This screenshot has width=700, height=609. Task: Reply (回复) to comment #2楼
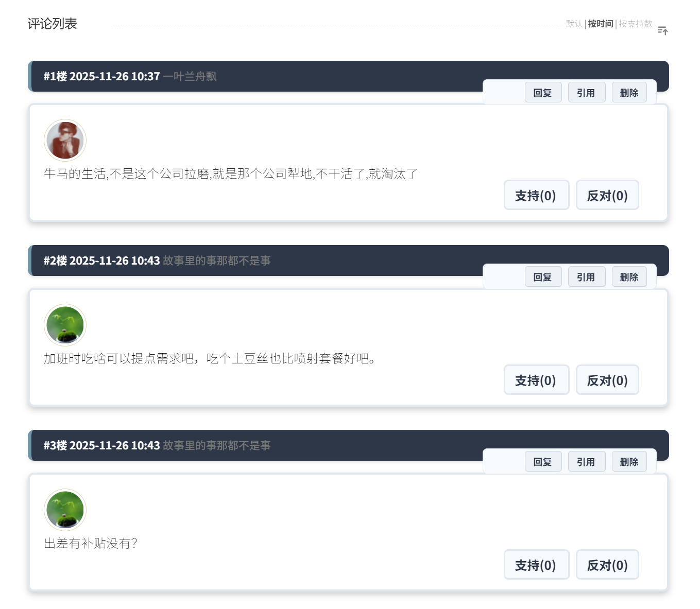click(543, 277)
